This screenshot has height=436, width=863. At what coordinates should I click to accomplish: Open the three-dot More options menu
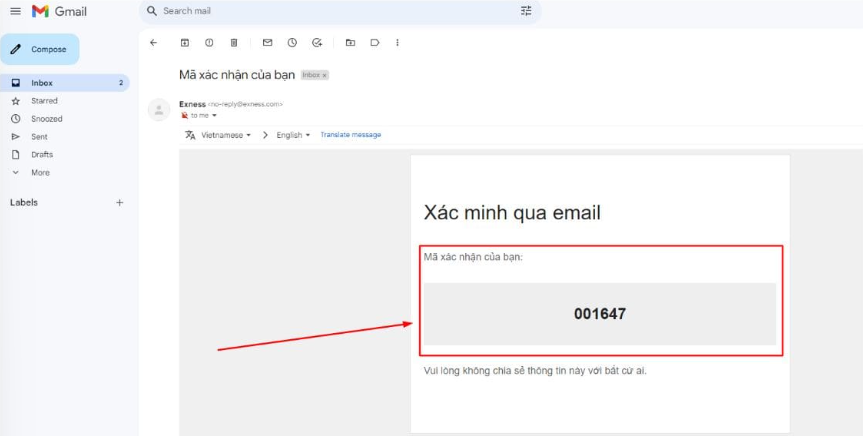(x=398, y=43)
